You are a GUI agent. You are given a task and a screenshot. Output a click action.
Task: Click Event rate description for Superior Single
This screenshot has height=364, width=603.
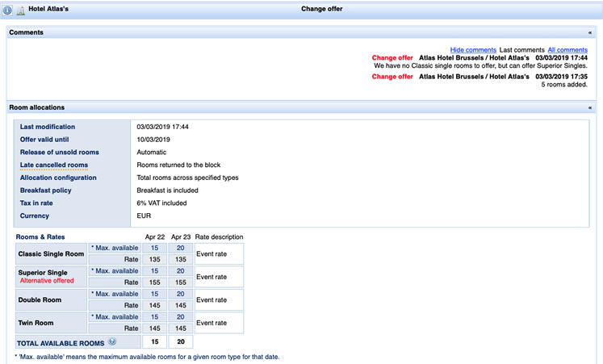211,277
